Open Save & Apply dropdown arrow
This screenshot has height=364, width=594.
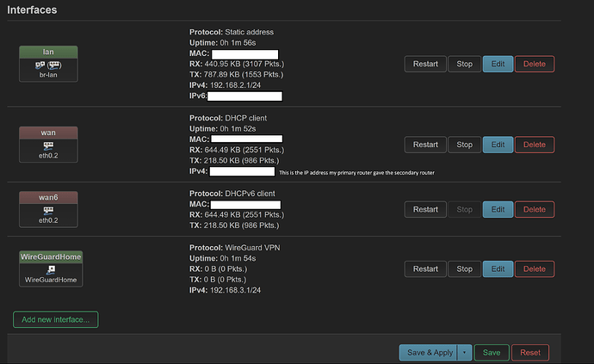(466, 352)
